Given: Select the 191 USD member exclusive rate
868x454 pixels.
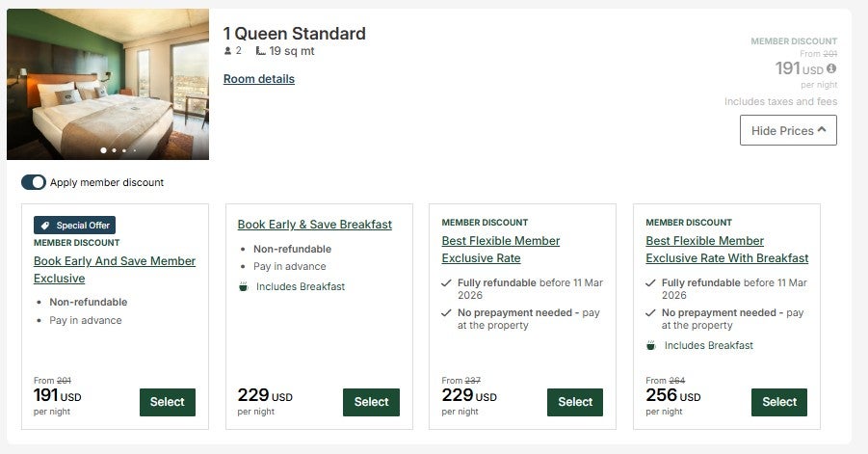Looking at the screenshot, I should (x=167, y=402).
